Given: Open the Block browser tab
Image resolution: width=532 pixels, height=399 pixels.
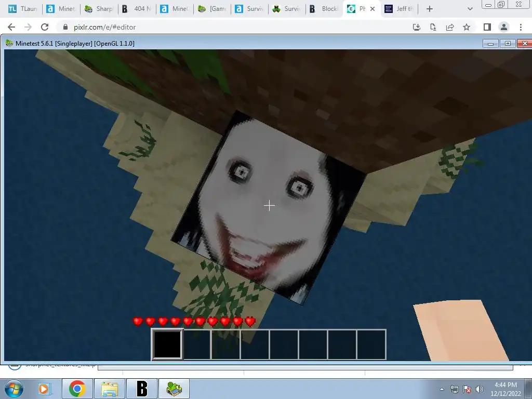Looking at the screenshot, I should (324, 9).
